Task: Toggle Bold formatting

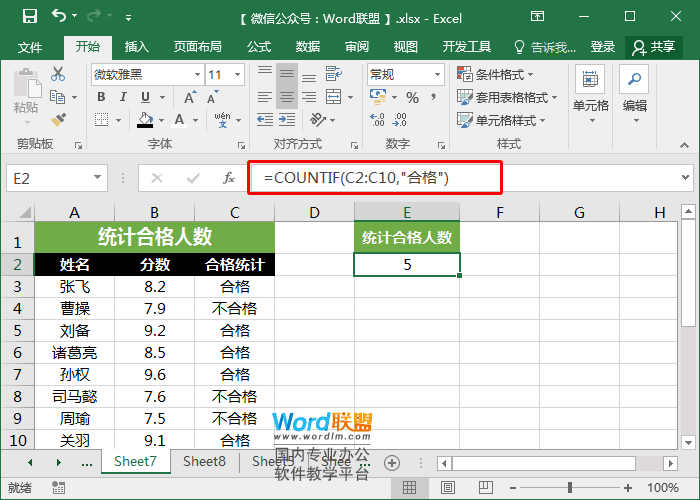Action: (101, 97)
